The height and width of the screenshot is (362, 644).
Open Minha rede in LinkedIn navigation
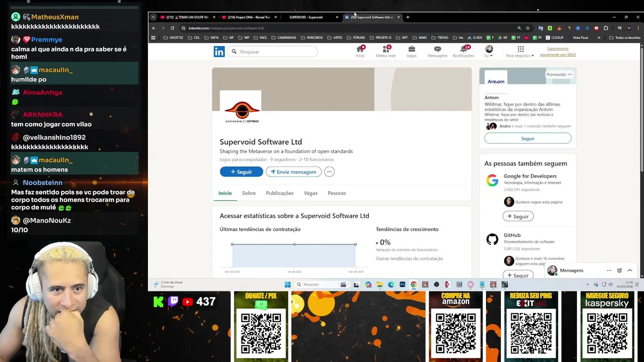click(x=386, y=51)
